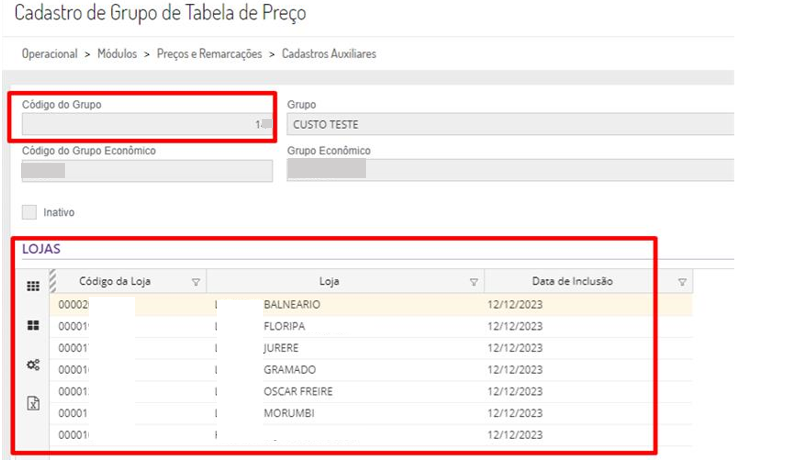The width and height of the screenshot is (799, 473).
Task: Open Preços e Remarcações breadcrumb link
Action: click(209, 53)
